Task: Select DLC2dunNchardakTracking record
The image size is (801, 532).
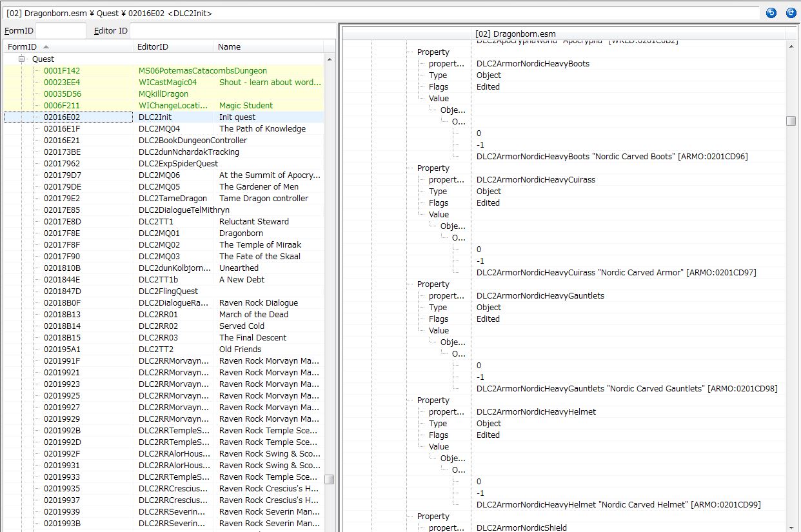Action: (x=164, y=152)
